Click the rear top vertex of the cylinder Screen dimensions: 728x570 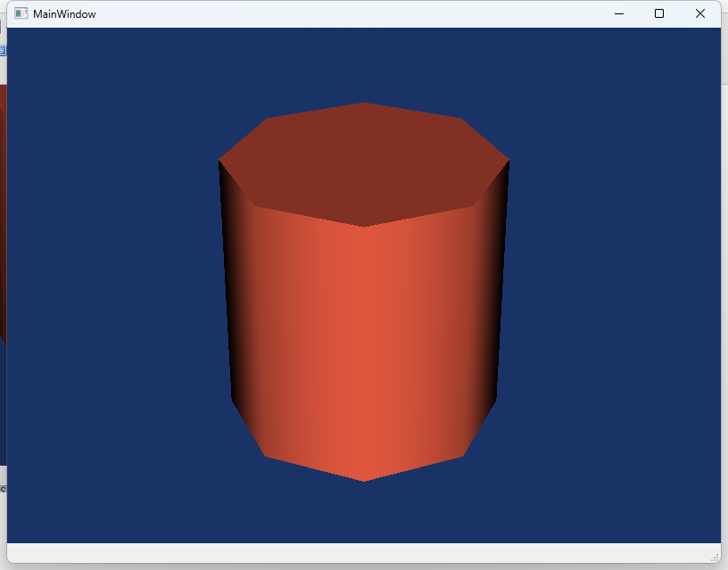click(364, 103)
